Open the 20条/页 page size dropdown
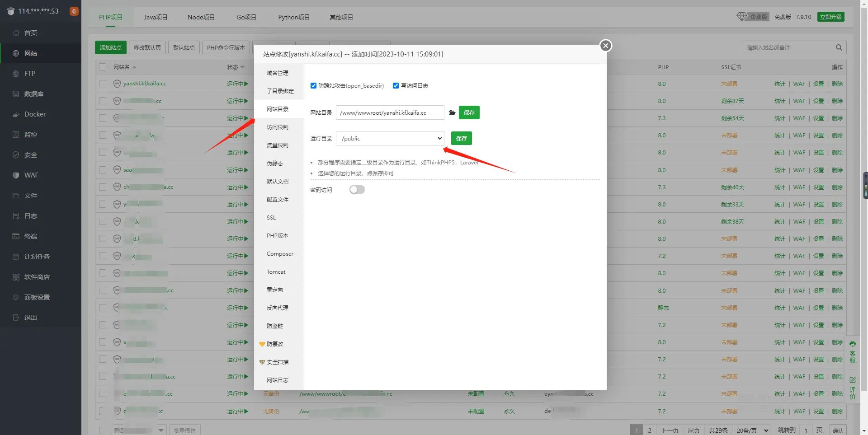The image size is (868, 435). (752, 430)
